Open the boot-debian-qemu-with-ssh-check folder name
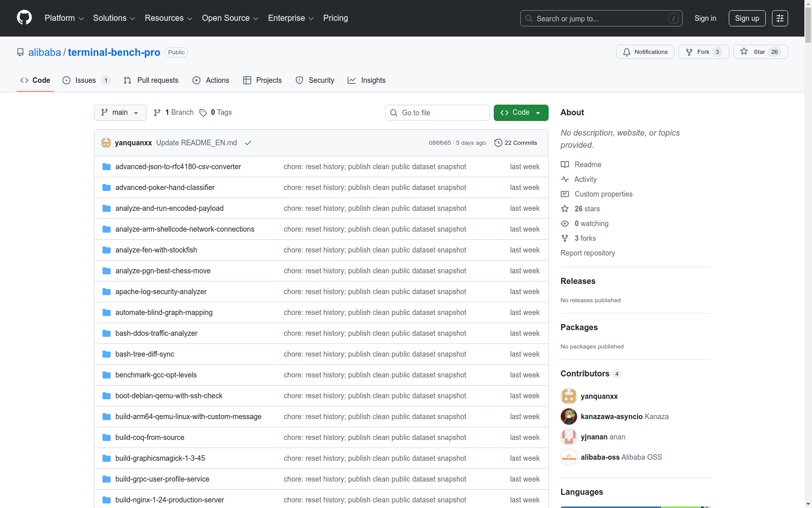Viewport: 812px width, 508px height. pos(169,396)
